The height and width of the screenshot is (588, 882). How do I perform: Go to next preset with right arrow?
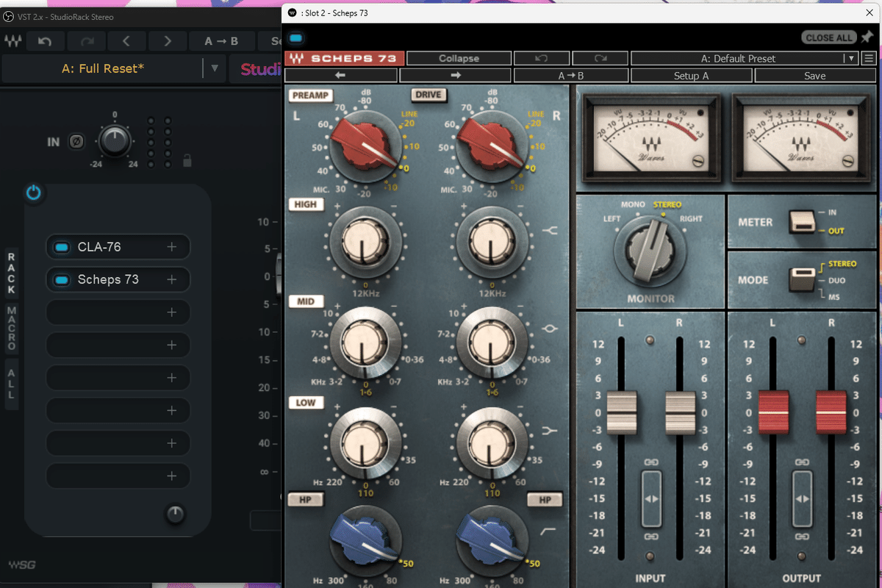click(x=456, y=76)
